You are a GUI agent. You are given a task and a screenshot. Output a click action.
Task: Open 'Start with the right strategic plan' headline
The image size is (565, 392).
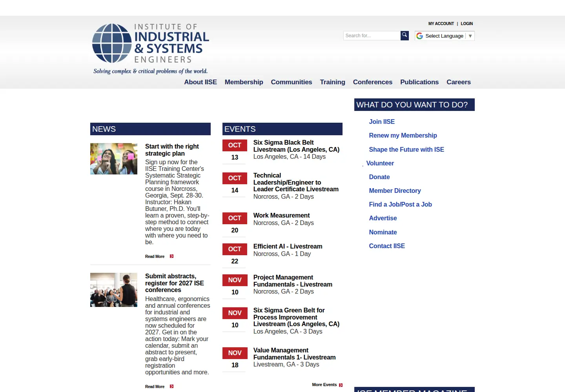coord(172,150)
